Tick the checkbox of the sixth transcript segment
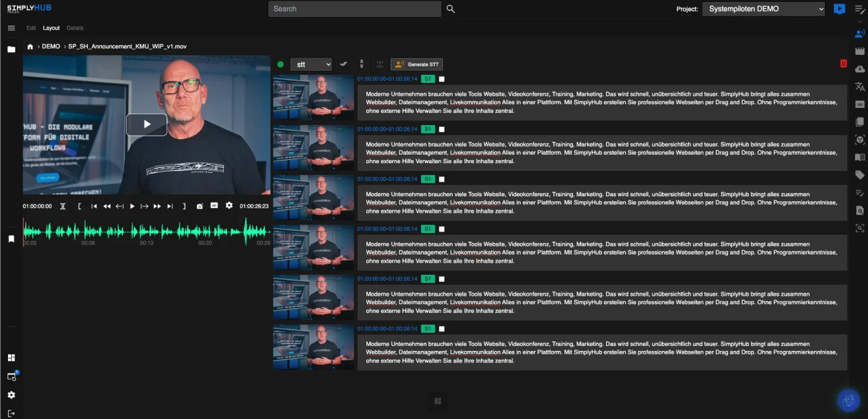This screenshot has height=419, width=868. (x=442, y=329)
